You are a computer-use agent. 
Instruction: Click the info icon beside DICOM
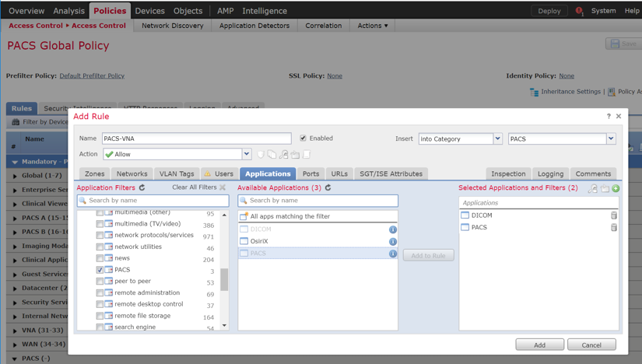tap(393, 229)
